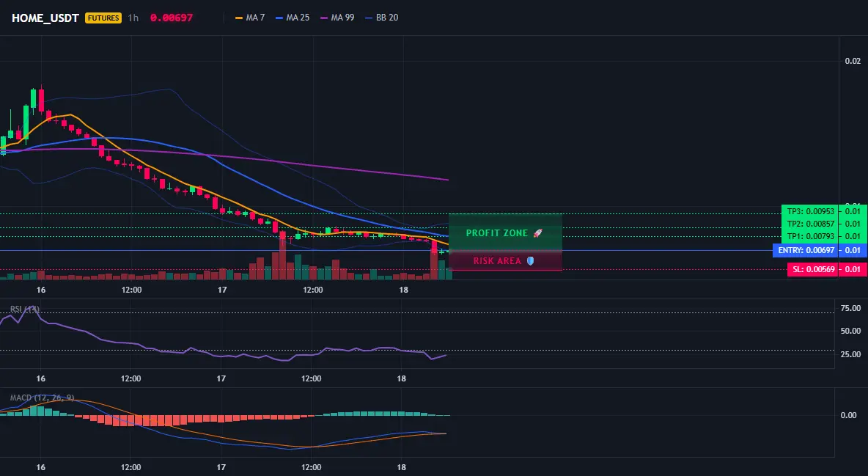
Task: Toggle the MA 99 legend entry
Action: tap(337, 18)
